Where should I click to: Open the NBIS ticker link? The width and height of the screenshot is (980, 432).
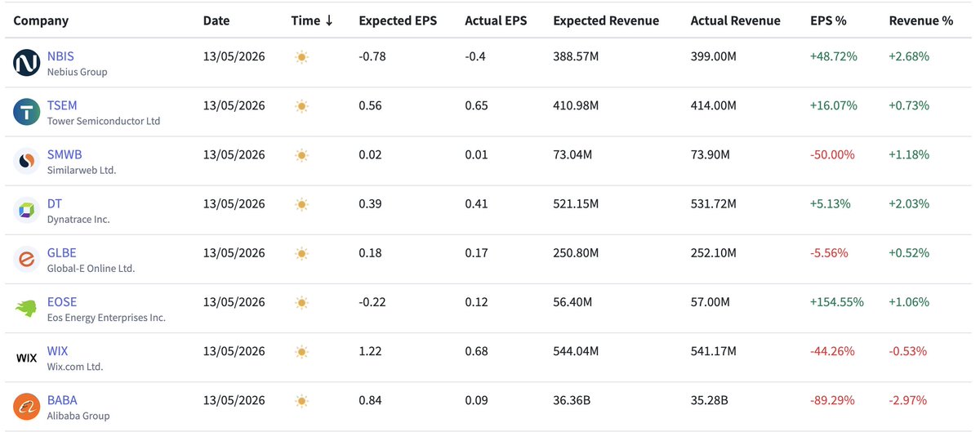[60, 56]
